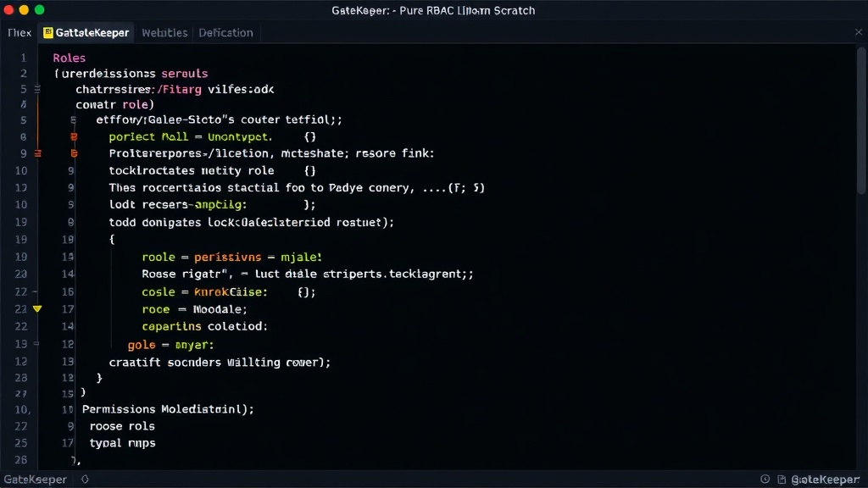Click the '{}' braces after 'kurekCaise:'
Image resolution: width=868 pixels, height=488 pixels.
(306, 292)
